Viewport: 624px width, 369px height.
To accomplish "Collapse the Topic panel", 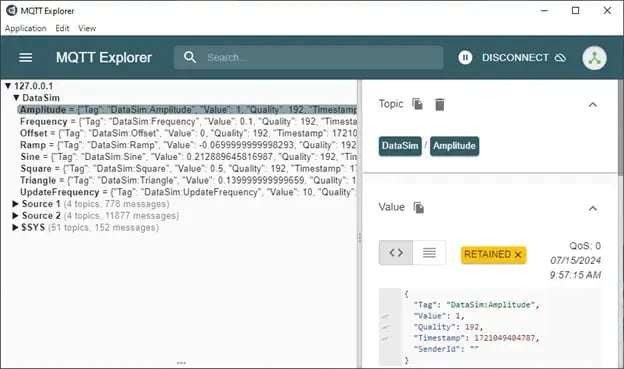I will 593,105.
